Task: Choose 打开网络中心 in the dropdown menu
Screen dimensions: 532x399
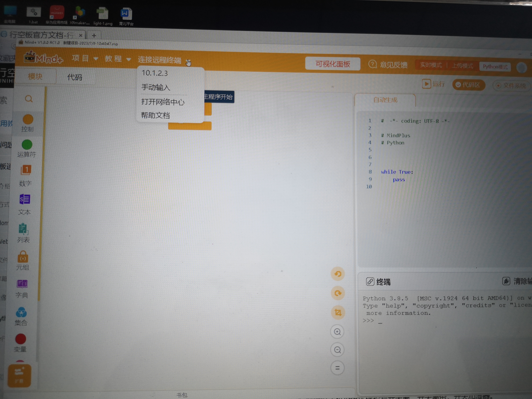Action: pos(163,102)
